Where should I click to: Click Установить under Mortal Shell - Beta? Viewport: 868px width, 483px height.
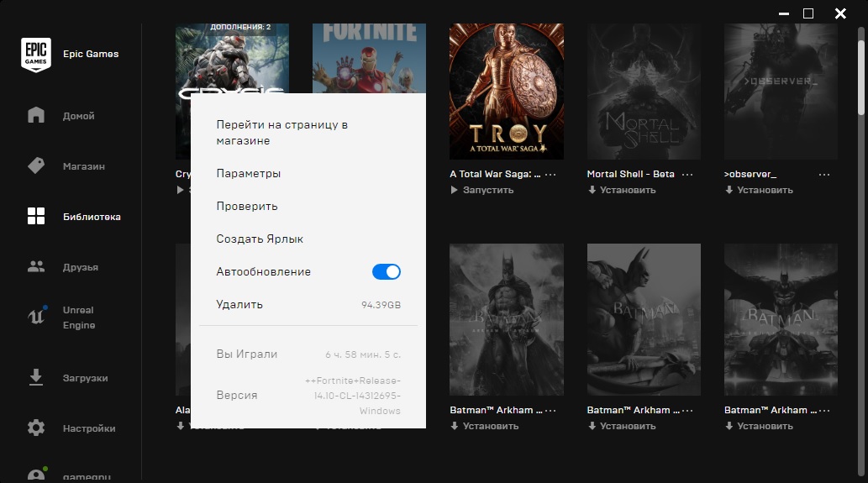tap(628, 190)
